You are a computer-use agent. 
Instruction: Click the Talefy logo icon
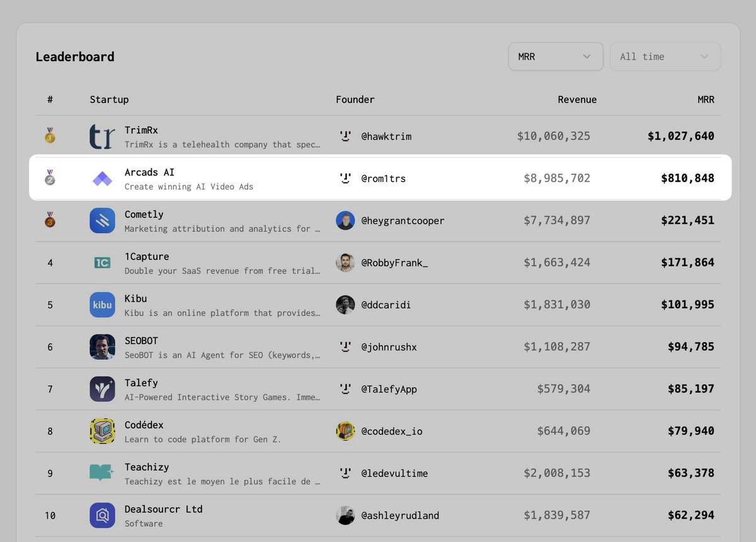[102, 389]
